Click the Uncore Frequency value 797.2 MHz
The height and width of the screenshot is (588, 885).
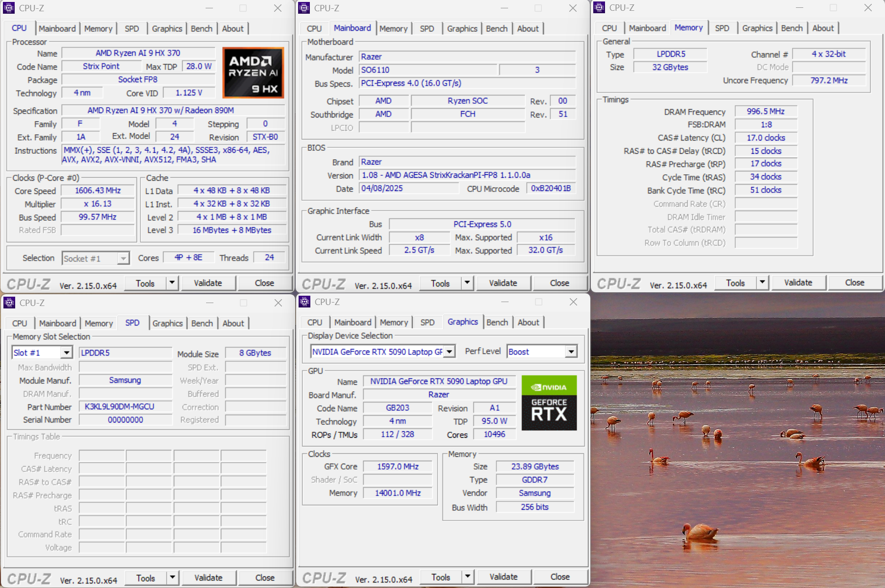tap(829, 80)
